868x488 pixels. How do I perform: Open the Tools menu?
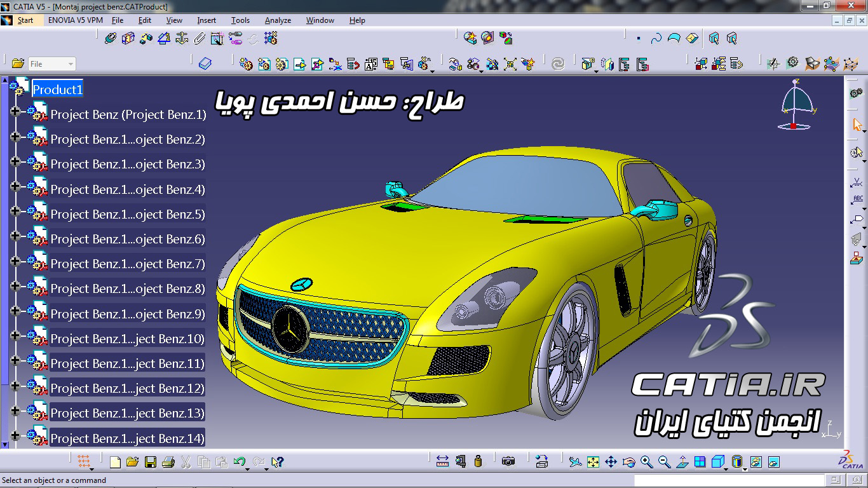[240, 20]
